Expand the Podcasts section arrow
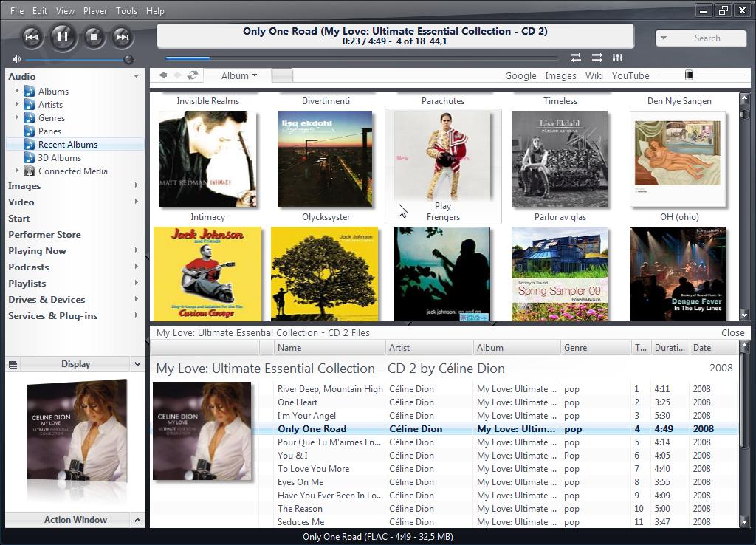The width and height of the screenshot is (756, 545). (x=136, y=267)
